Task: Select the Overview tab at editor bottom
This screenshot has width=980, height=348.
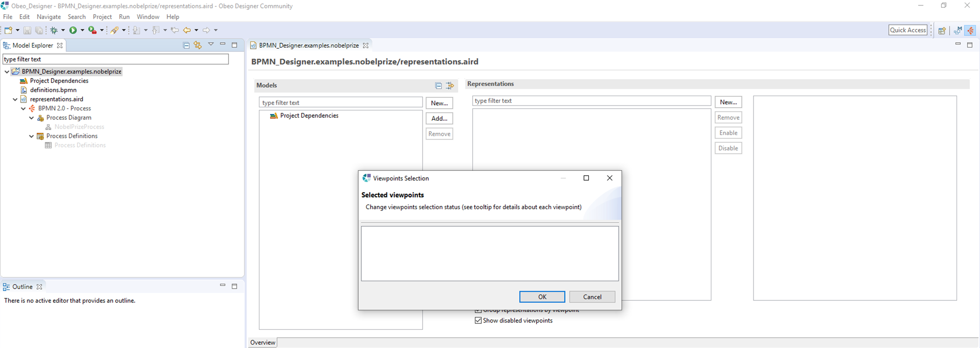Action: pyautogui.click(x=263, y=343)
